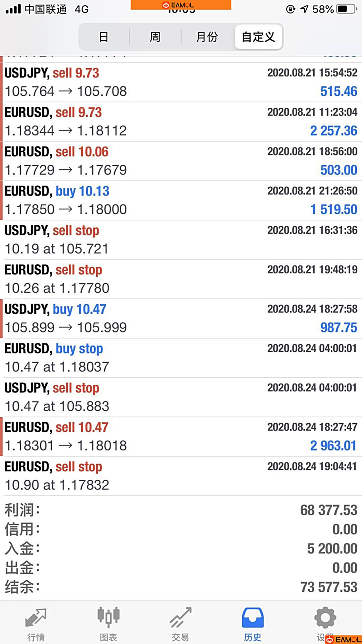Tap the 2 963.01 profit value
The image size is (362, 644).
click(x=333, y=446)
